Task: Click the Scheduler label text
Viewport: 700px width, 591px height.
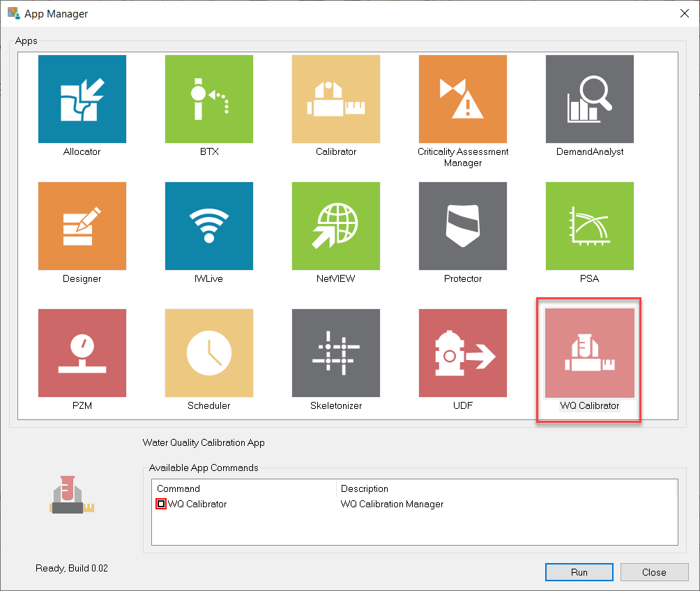Action: tap(209, 405)
